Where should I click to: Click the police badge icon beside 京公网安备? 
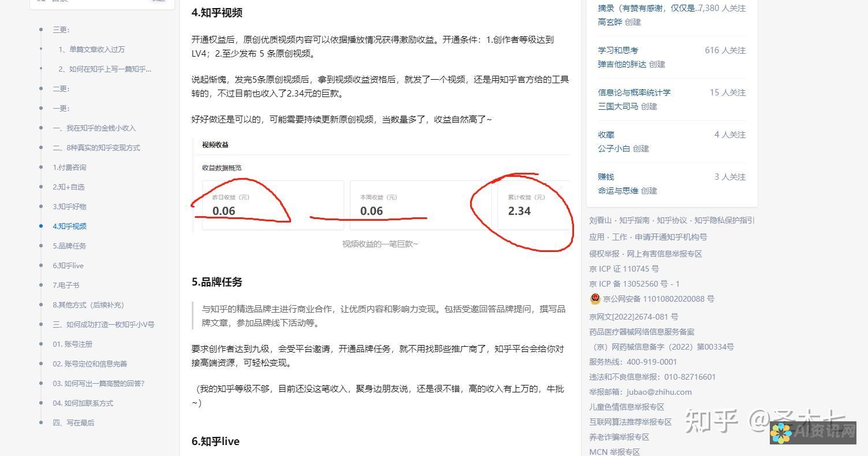click(595, 299)
